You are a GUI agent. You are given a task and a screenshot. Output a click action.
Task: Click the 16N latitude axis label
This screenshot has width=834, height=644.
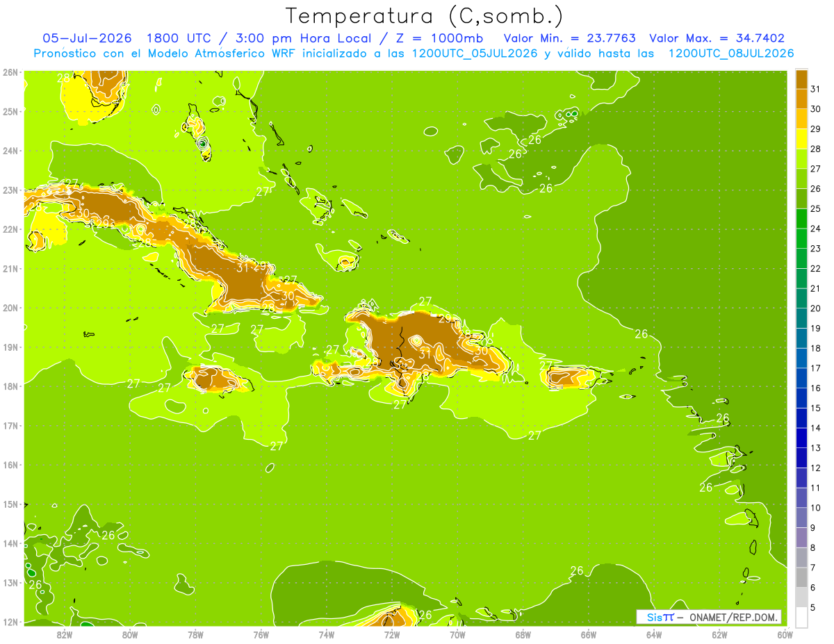tap(10, 465)
